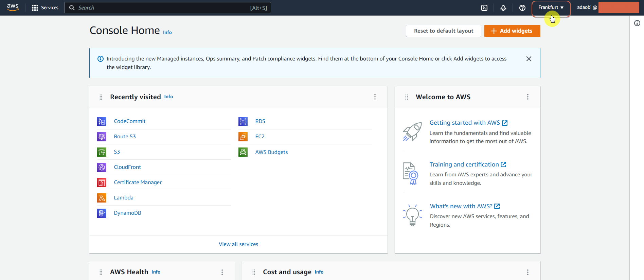Expand the Frankfurt region dropdown
Screen dimensions: 644x280
coord(551,7)
